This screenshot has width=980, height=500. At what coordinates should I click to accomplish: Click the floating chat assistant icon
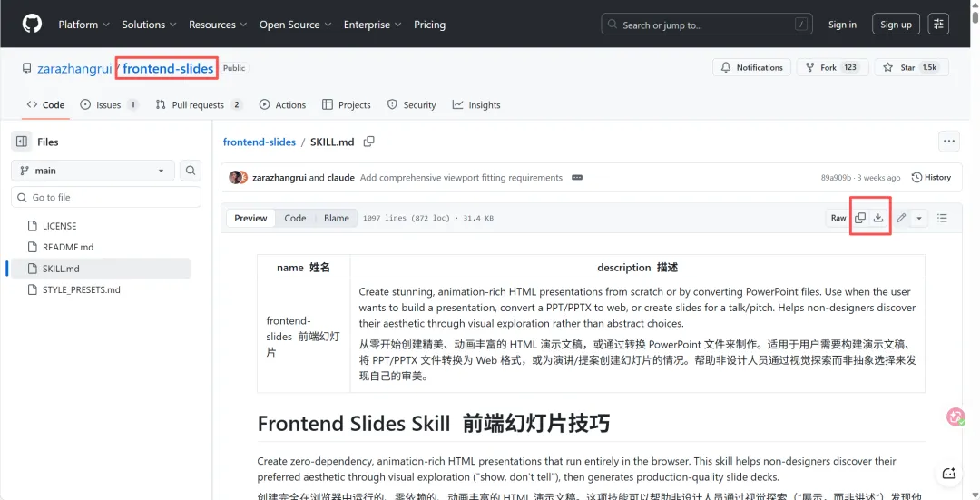click(949, 473)
